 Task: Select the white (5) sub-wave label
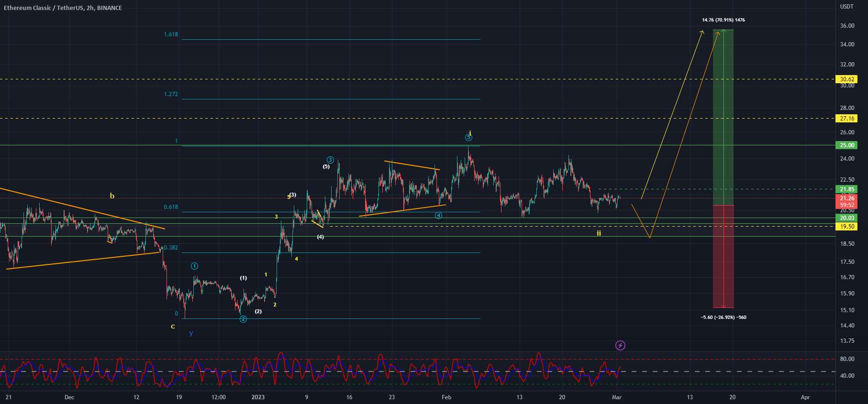(326, 167)
